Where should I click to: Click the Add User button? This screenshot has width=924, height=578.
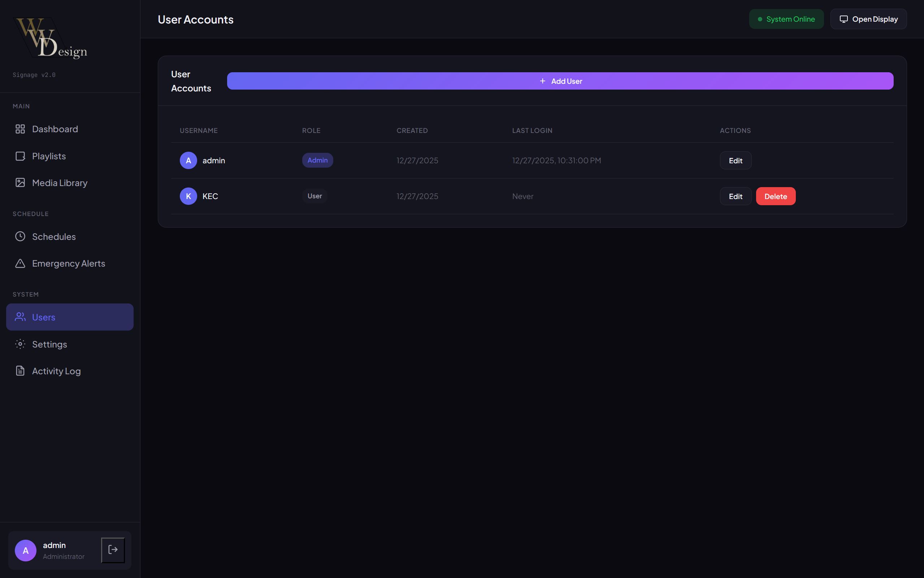[560, 81]
